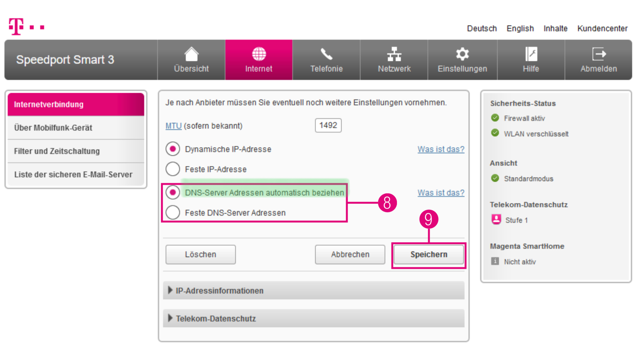Click the Abmelden logout icon
This screenshot has width=644, height=348.
pyautogui.click(x=599, y=54)
